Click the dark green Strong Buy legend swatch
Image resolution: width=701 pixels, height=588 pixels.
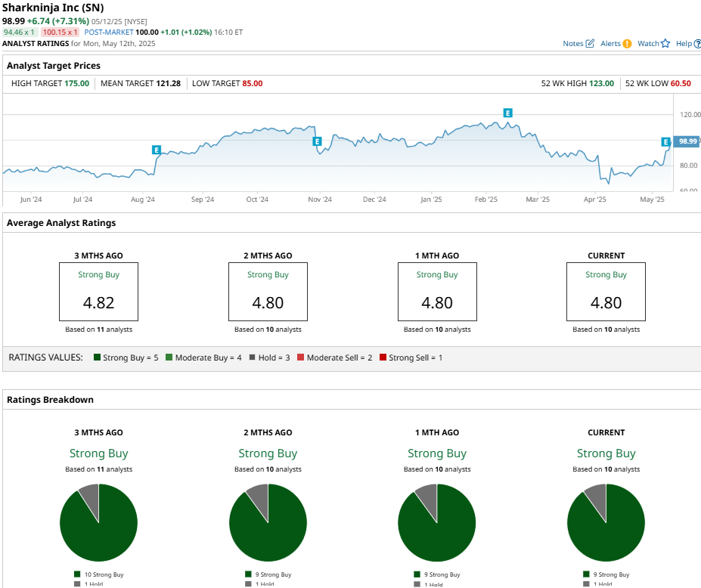(97, 357)
